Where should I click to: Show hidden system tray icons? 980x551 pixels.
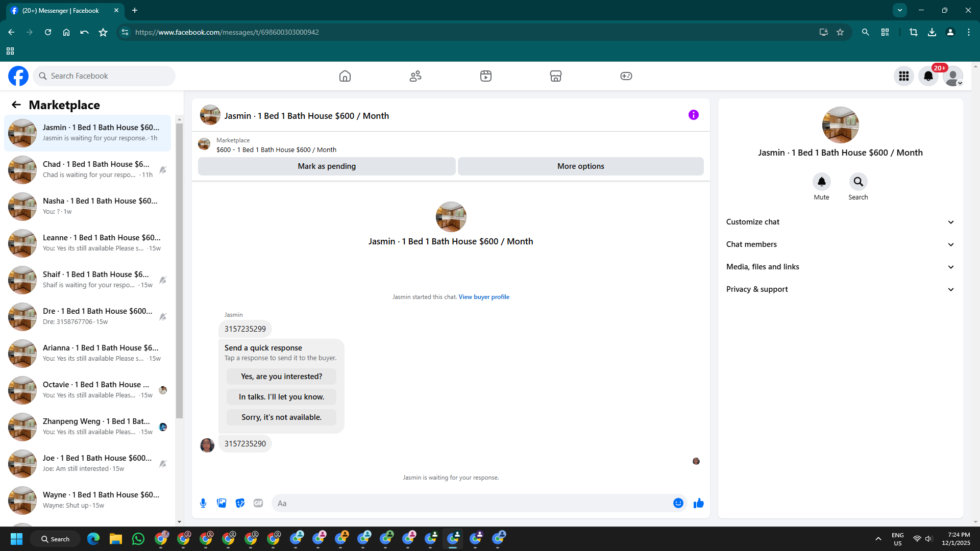pyautogui.click(x=878, y=539)
